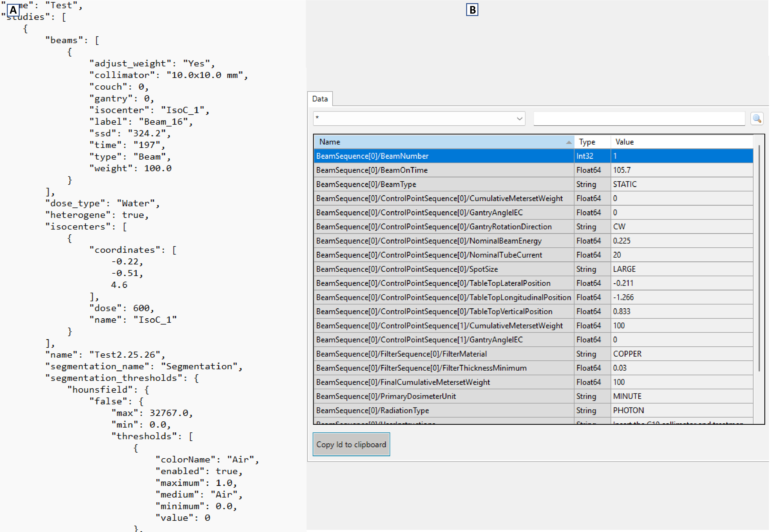The width and height of the screenshot is (770, 532).
Task: Select ControlPointSequence[0]/CumulativeMetersetWeight row
Action: (x=534, y=198)
